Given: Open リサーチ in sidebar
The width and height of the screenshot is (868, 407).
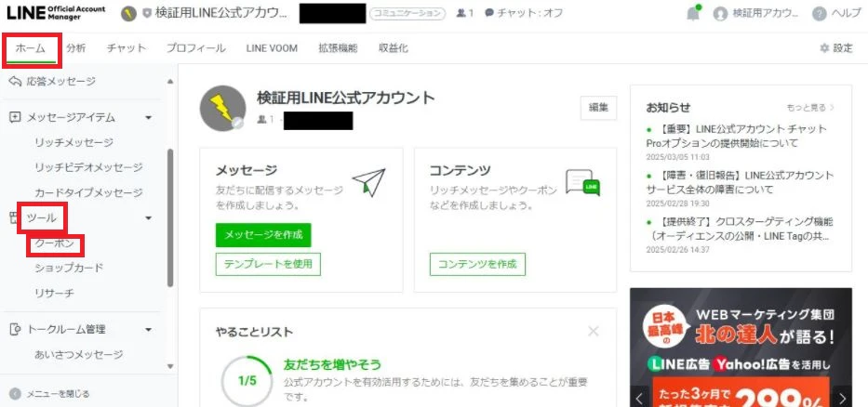Looking at the screenshot, I should [54, 293].
